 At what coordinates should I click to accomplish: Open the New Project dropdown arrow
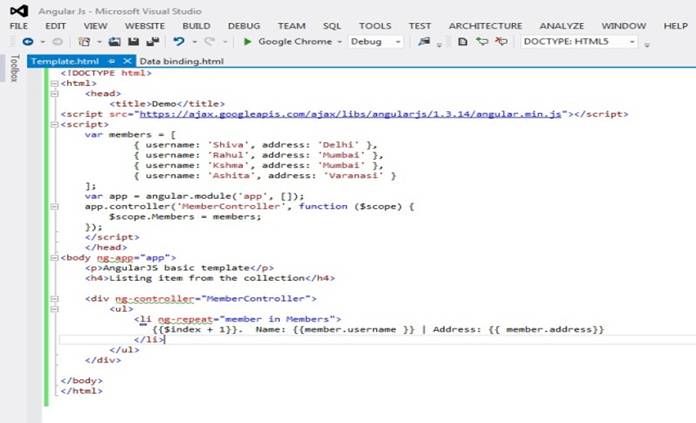[x=99, y=42]
